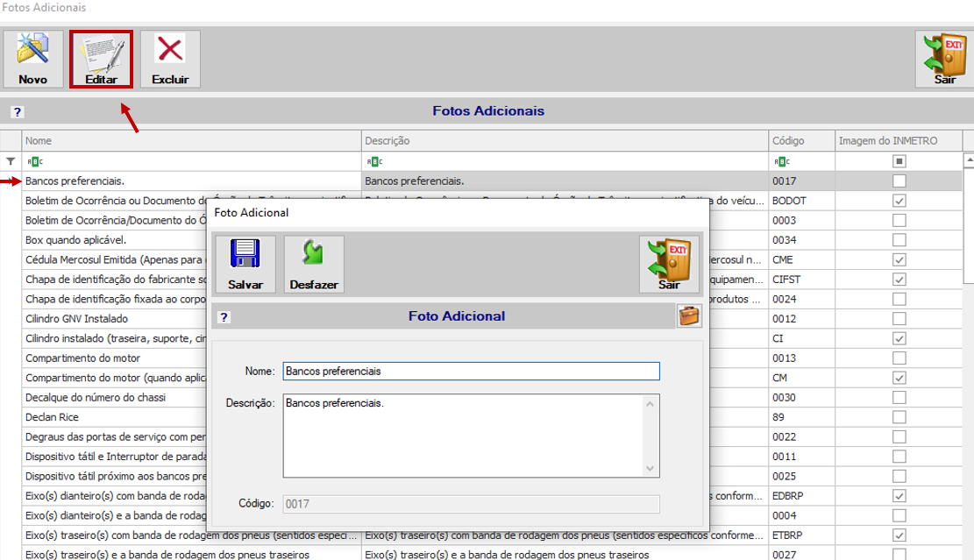Click the Novo toolbar button
The image size is (974, 560).
[x=33, y=59]
